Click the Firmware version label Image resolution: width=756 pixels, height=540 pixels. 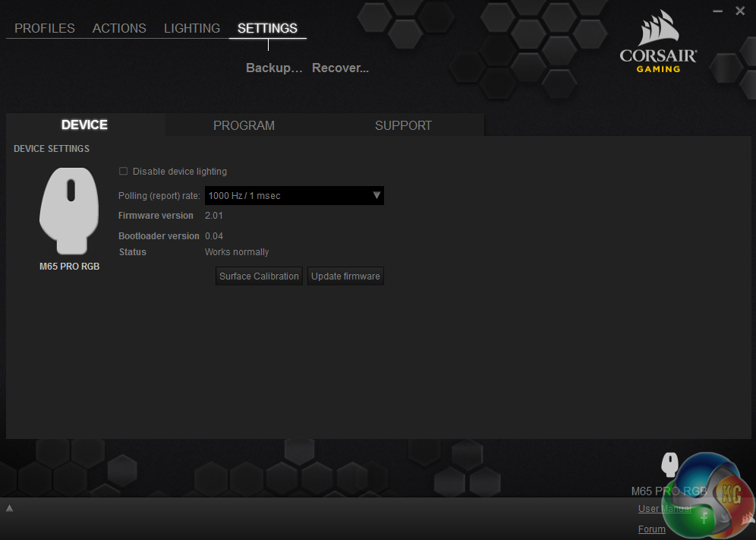click(x=156, y=216)
